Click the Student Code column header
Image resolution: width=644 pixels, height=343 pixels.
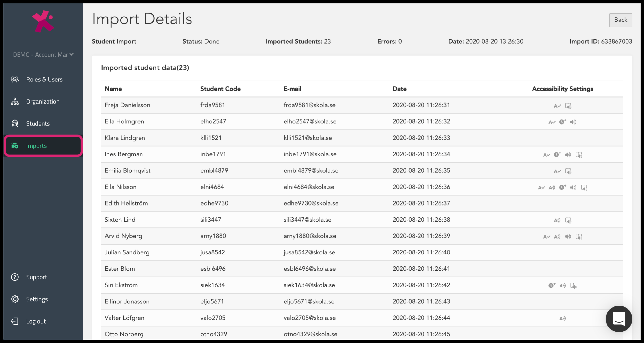click(220, 89)
